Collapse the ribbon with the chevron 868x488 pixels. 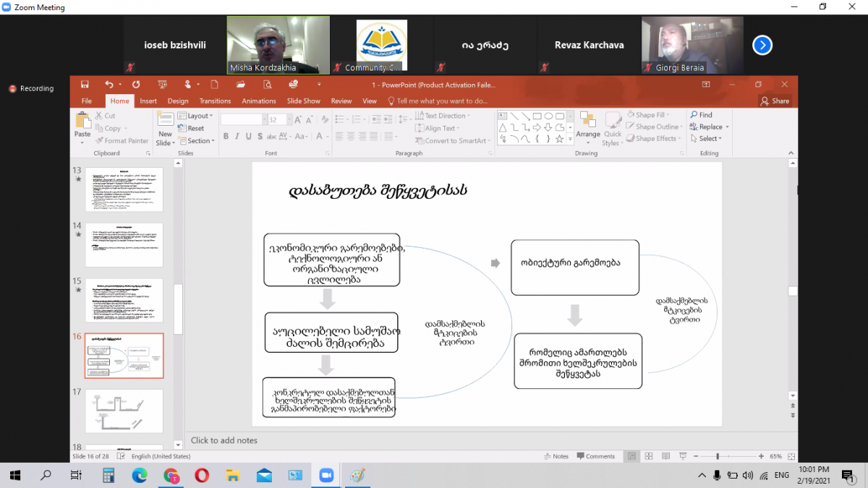click(793, 154)
